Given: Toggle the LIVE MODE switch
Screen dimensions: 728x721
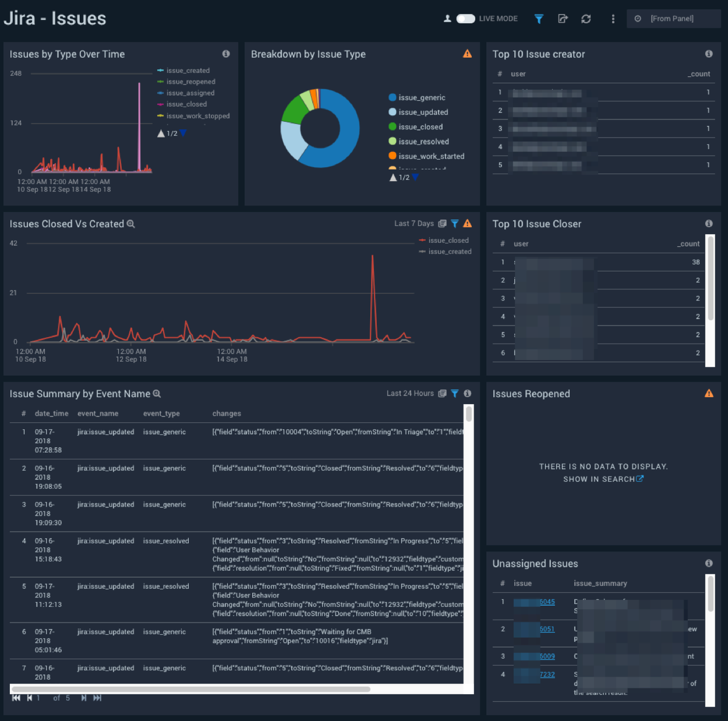Looking at the screenshot, I should click(x=465, y=19).
